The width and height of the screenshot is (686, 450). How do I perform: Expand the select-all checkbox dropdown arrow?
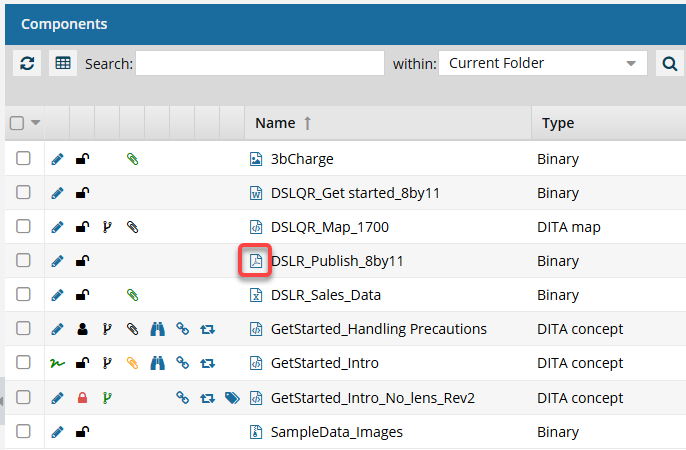(x=36, y=123)
